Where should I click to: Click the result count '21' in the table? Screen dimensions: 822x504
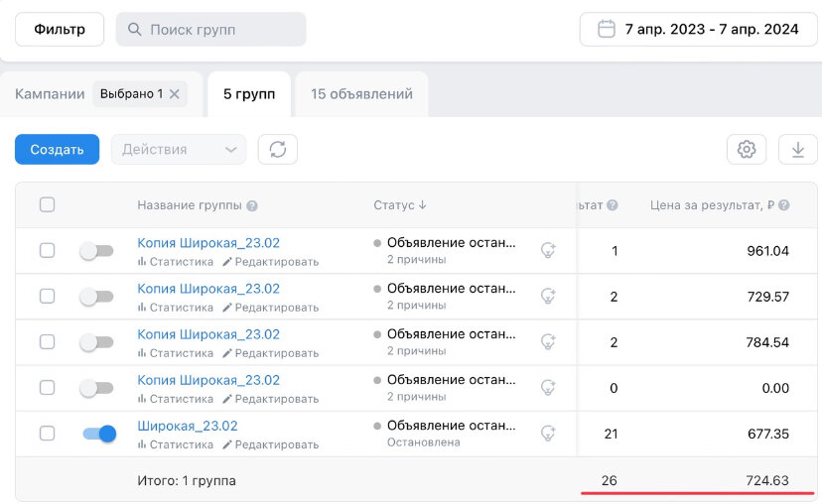(611, 434)
